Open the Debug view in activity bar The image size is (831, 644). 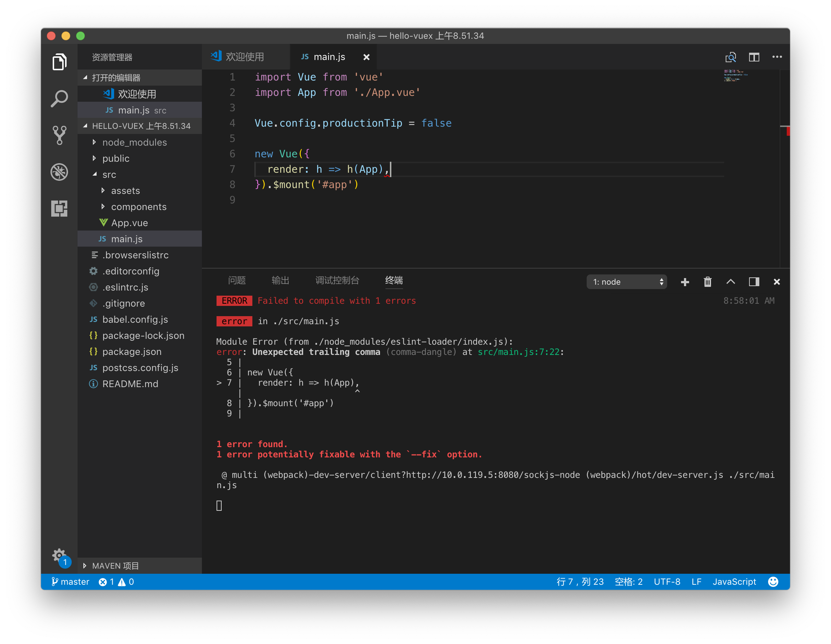(59, 172)
